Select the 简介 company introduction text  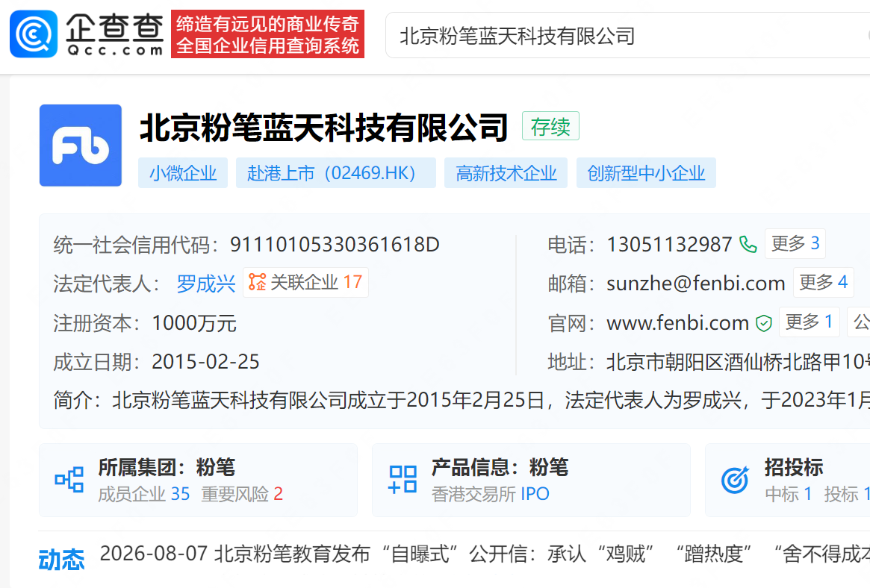click(x=462, y=399)
